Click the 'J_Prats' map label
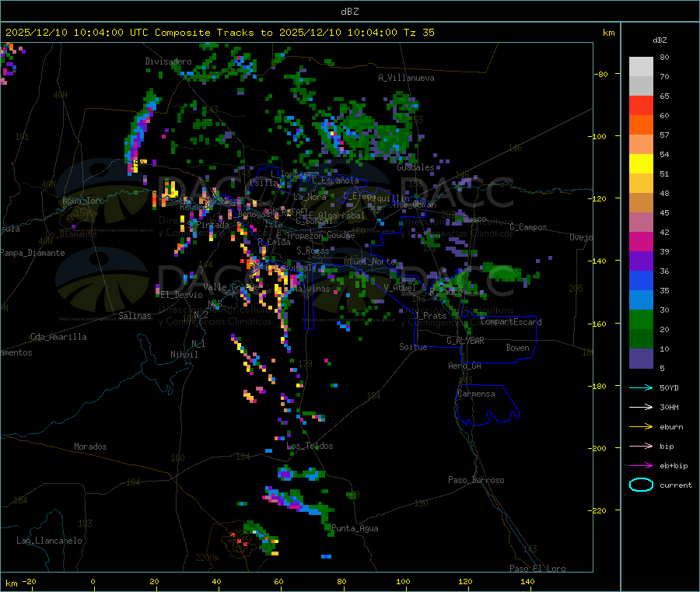This screenshot has height=592, width=700. click(431, 316)
